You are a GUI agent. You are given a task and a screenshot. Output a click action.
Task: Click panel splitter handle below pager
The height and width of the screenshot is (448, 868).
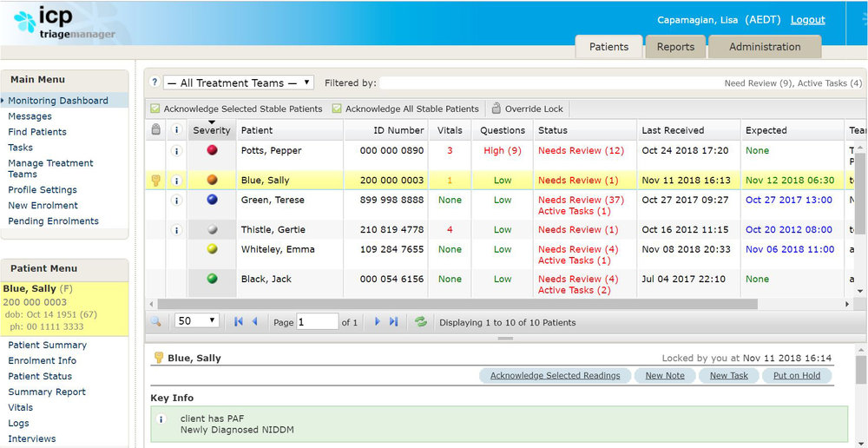point(505,338)
